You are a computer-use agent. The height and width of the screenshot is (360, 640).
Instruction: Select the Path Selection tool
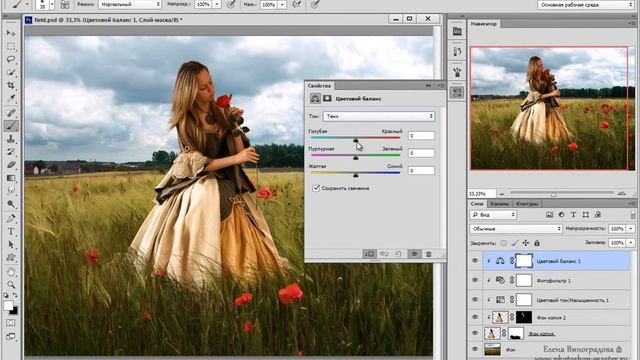11,244
